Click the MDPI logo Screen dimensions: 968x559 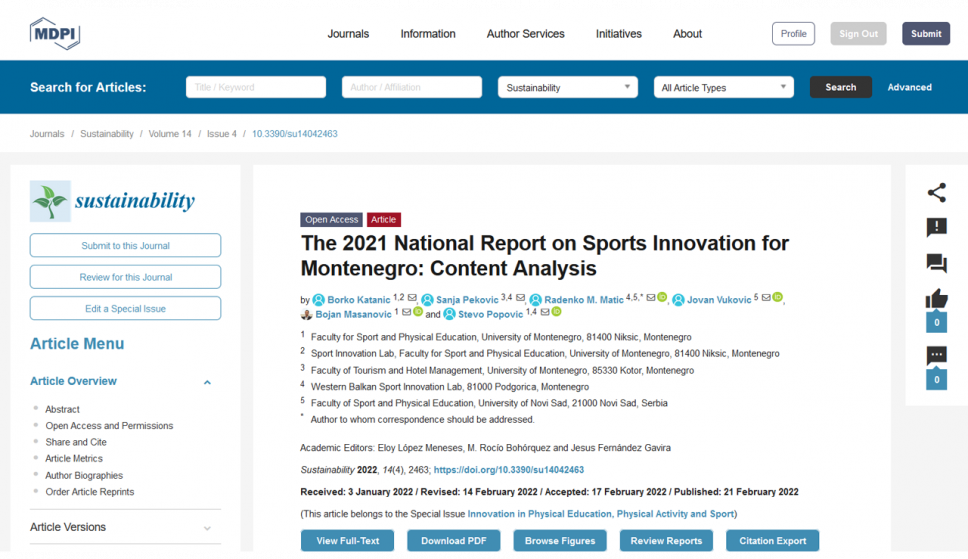(54, 34)
